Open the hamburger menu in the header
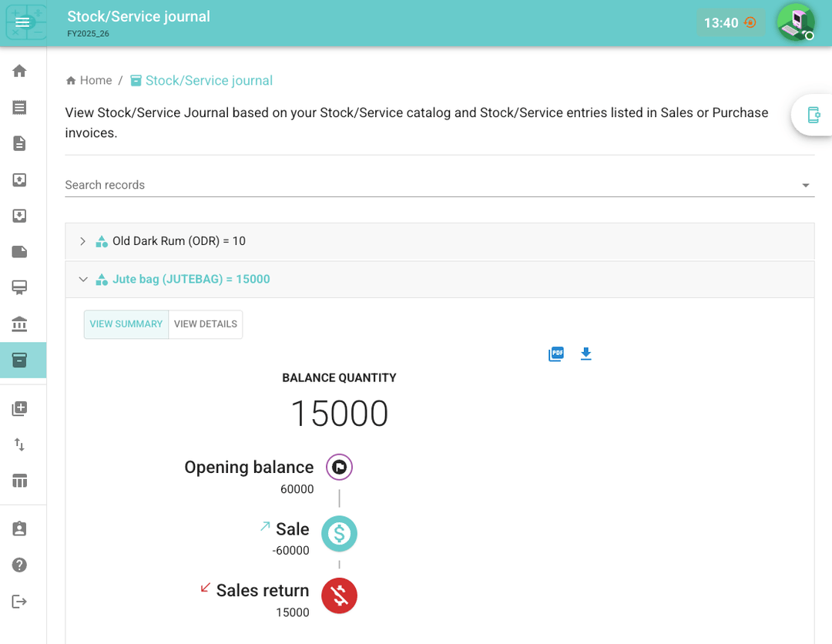The image size is (832, 644). [x=23, y=22]
